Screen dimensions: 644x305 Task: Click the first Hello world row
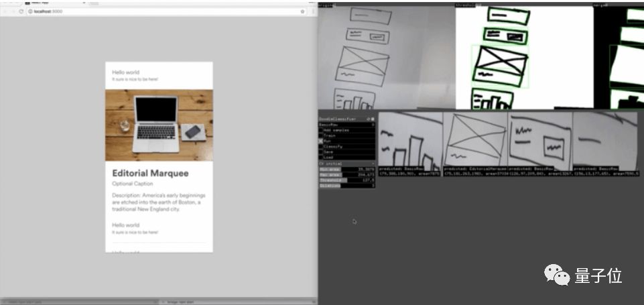[x=159, y=76]
